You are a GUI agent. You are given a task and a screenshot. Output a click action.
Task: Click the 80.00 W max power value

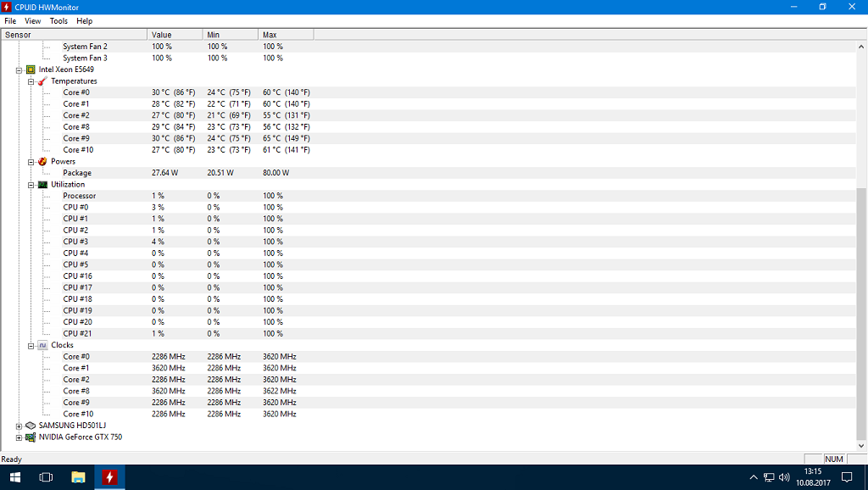[276, 173]
